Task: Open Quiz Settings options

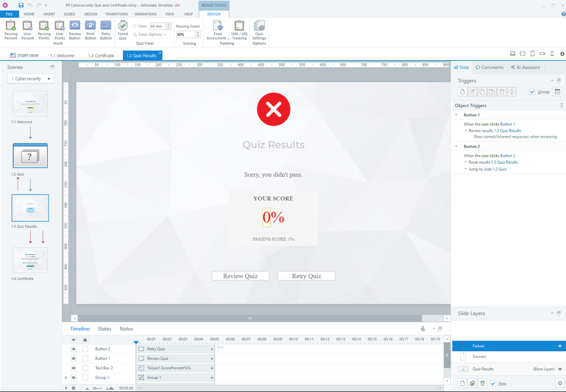Action: point(259,29)
